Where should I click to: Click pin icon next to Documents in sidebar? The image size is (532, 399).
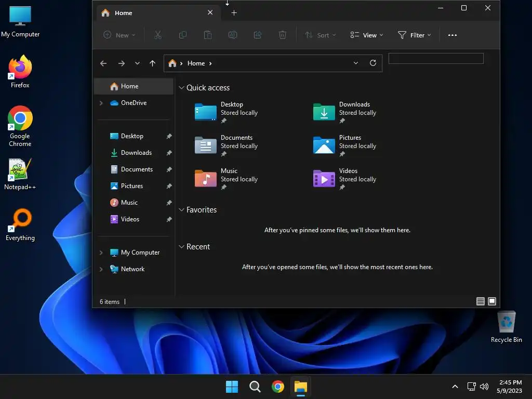pos(169,169)
